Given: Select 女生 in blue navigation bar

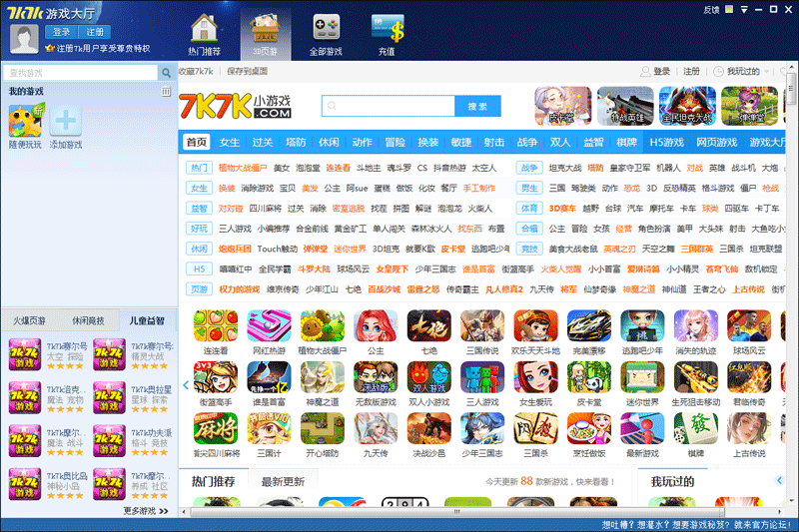Looking at the screenshot, I should (230, 142).
